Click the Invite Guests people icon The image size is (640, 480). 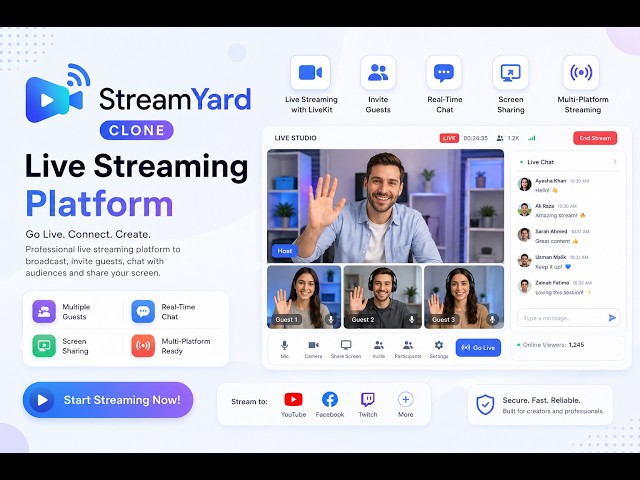click(x=378, y=73)
